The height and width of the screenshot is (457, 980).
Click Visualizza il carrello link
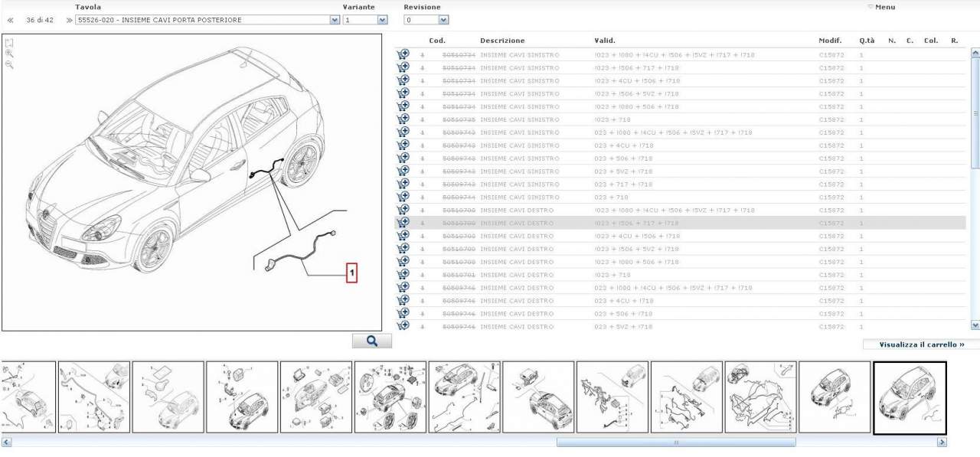(x=921, y=345)
